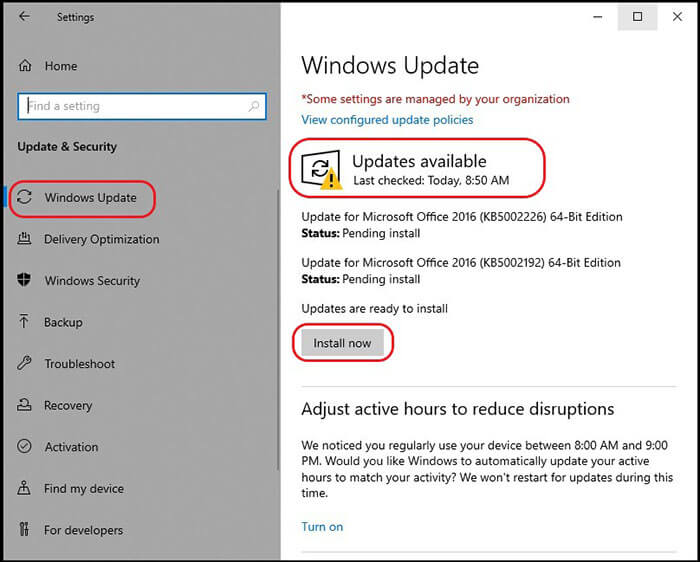Image resolution: width=700 pixels, height=562 pixels.
Task: Click the Find my device icon
Action: pyautogui.click(x=24, y=488)
